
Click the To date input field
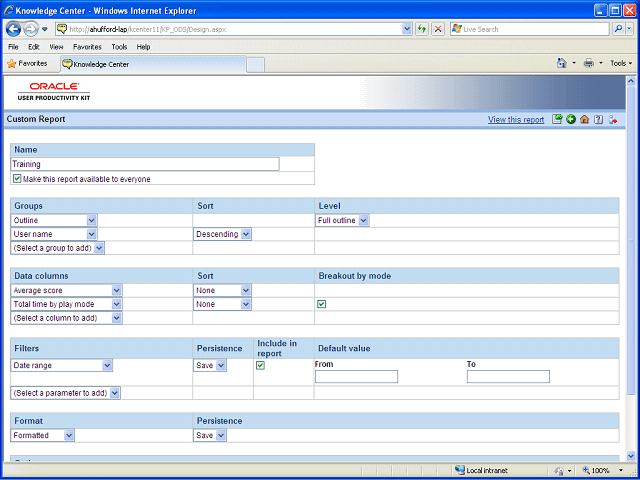pos(508,377)
